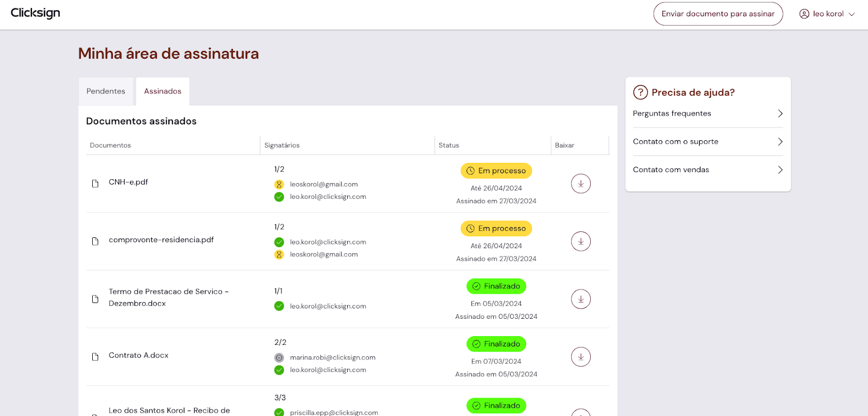Click marina.robi@clicksign.com signer email
This screenshot has height=416, width=868.
(333, 358)
